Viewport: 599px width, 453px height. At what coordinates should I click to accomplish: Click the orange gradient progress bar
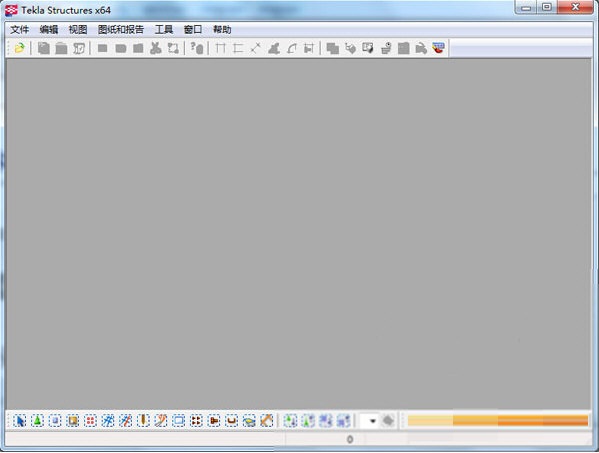coord(498,421)
